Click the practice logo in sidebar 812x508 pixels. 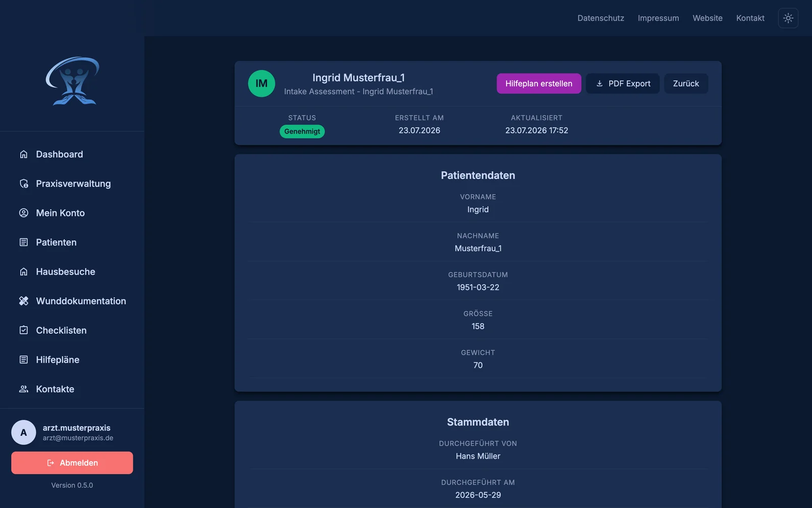pyautogui.click(x=73, y=81)
